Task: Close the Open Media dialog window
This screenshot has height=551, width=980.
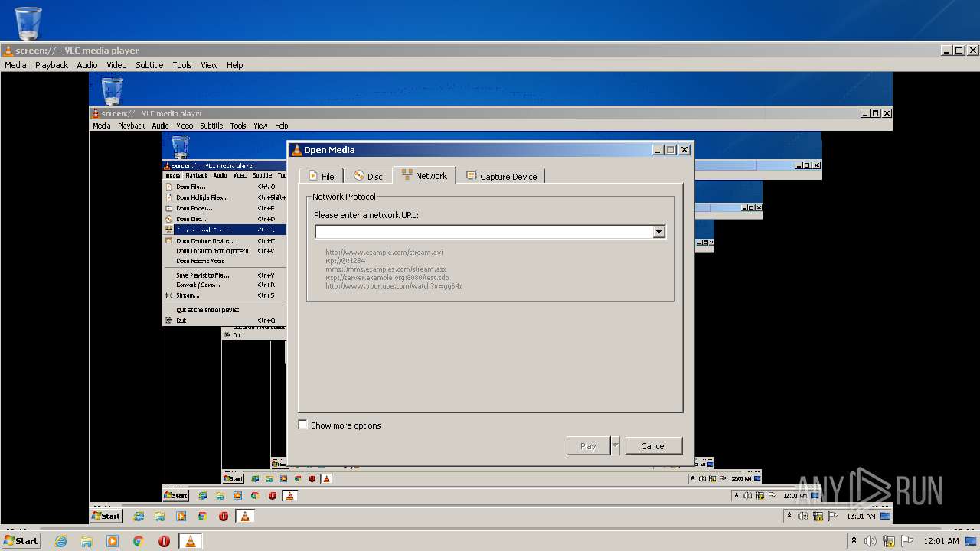Action: 684,150
